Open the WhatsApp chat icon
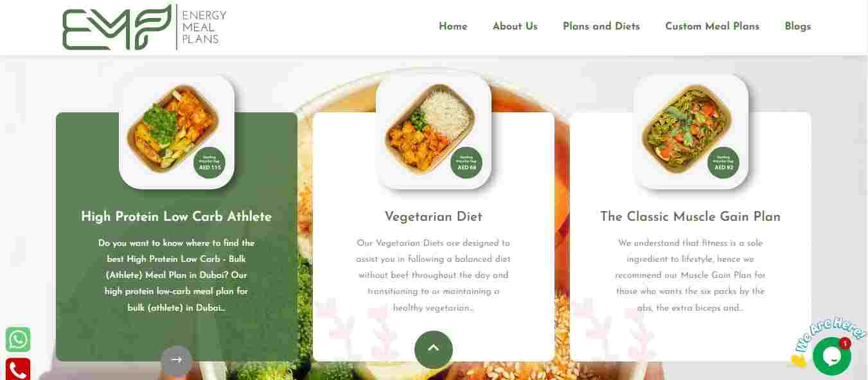The width and height of the screenshot is (868, 380). 18,340
